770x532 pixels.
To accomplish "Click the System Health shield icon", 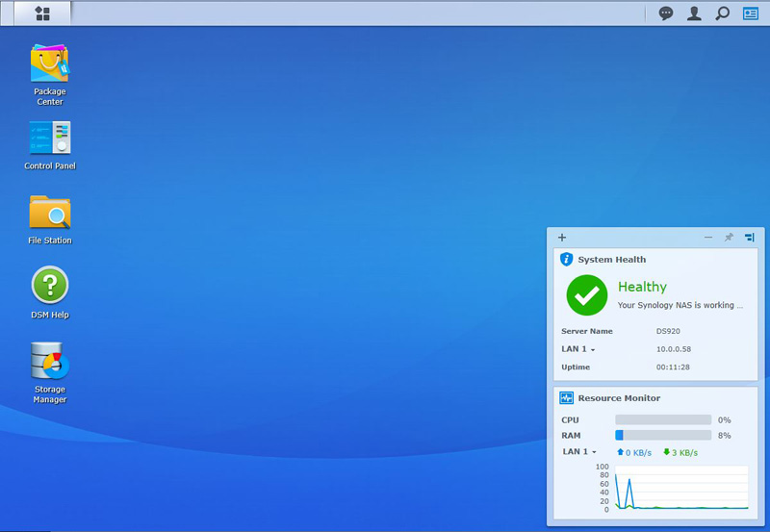I will [566, 259].
